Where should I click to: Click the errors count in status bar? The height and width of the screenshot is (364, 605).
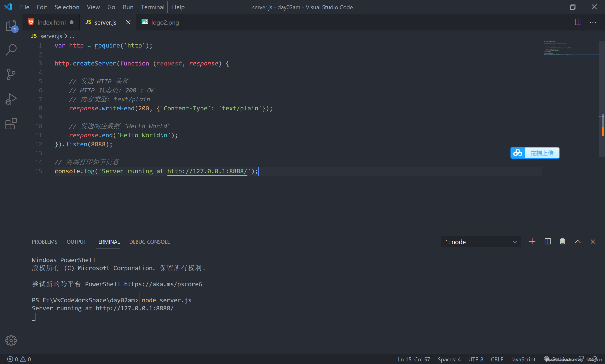click(x=13, y=359)
